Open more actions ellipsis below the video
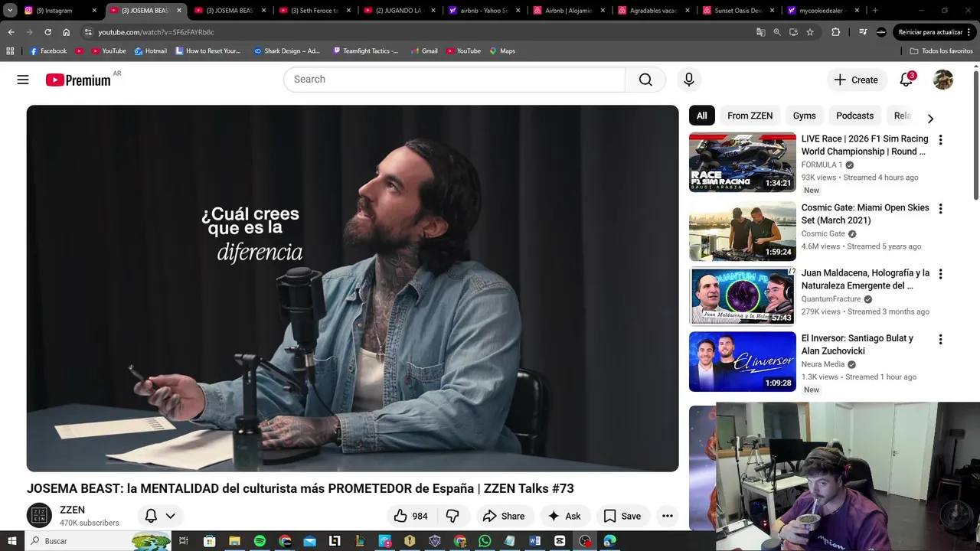Screen dimensions: 980x551 668,516
